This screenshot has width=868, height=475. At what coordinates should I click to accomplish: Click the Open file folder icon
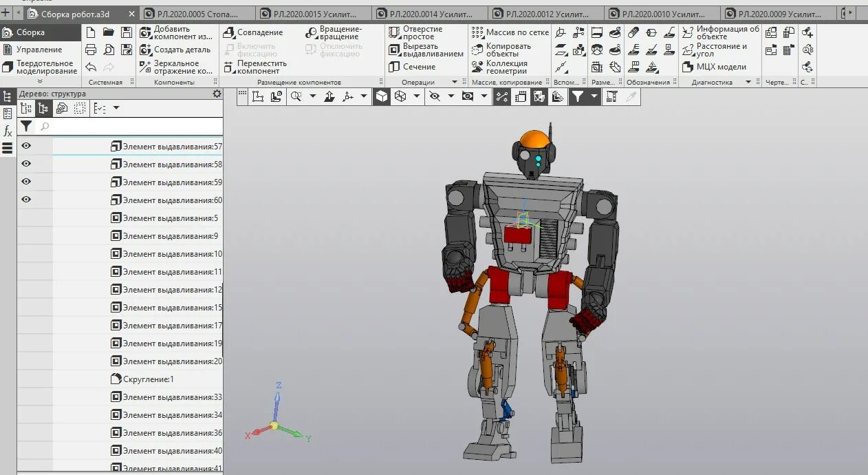(x=109, y=32)
